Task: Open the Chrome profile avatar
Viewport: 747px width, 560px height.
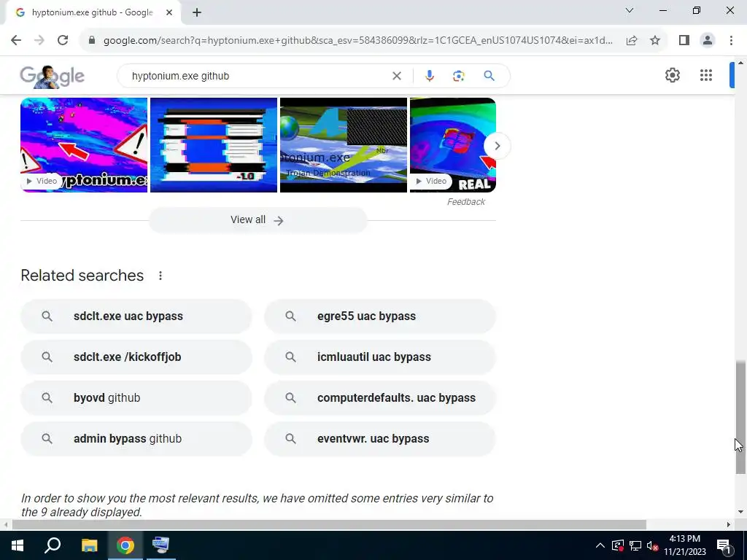Action: pyautogui.click(x=708, y=41)
